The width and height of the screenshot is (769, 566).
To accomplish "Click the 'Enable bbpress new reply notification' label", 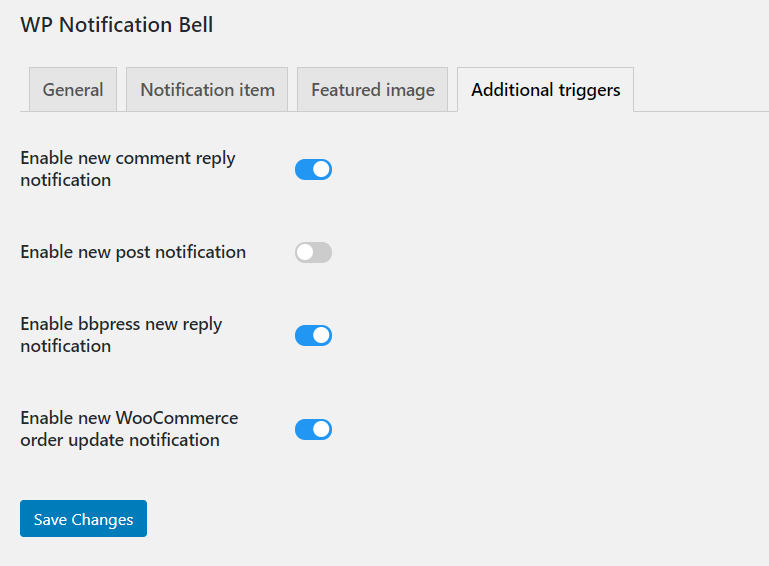I will tap(121, 335).
